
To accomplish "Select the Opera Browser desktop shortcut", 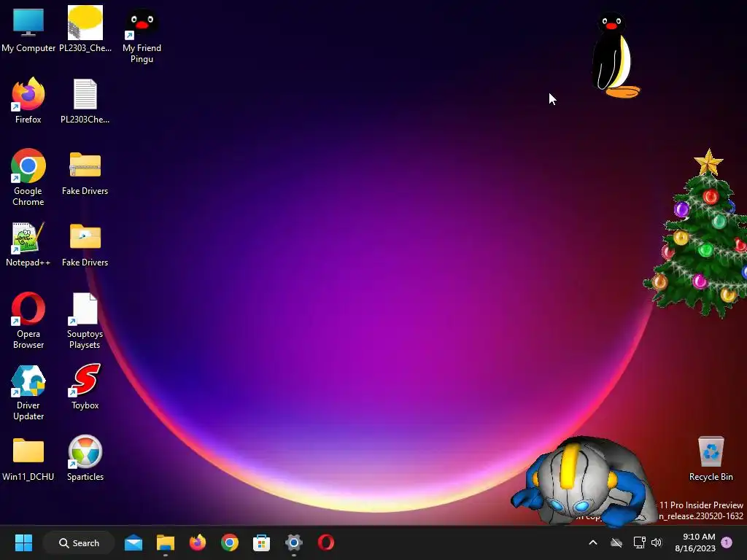I will (x=28, y=320).
